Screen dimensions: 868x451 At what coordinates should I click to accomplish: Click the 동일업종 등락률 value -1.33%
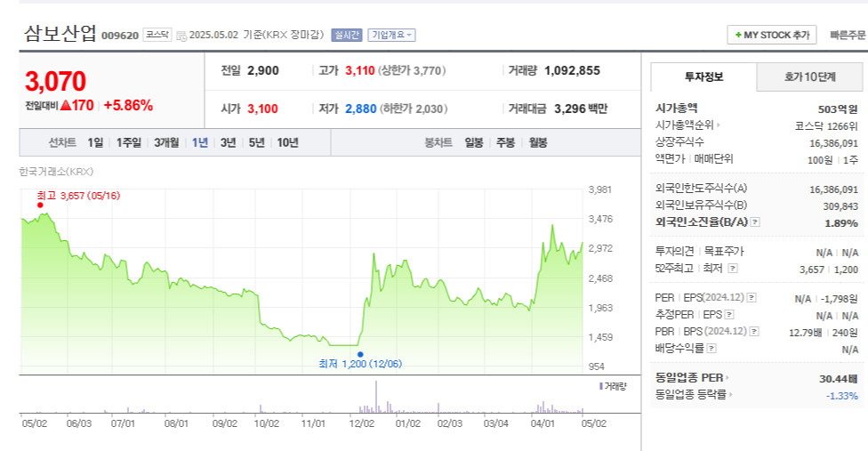(x=842, y=396)
